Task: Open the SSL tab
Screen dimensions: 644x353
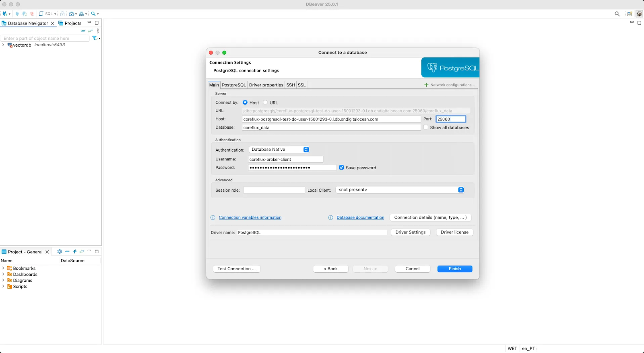Action: tap(301, 85)
